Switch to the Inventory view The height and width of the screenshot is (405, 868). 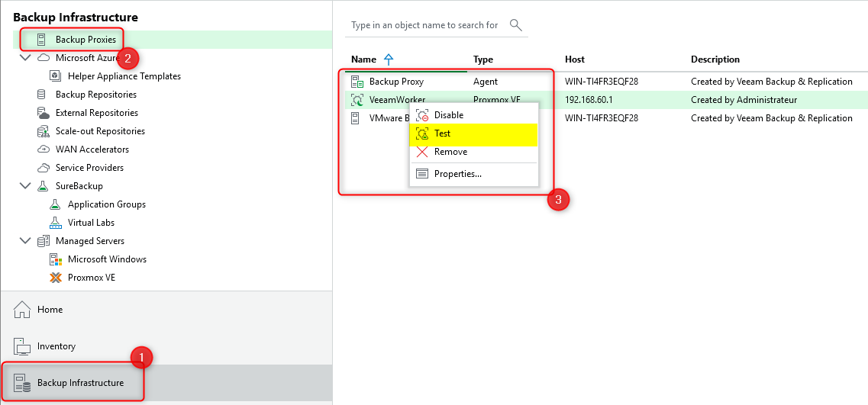166,346
